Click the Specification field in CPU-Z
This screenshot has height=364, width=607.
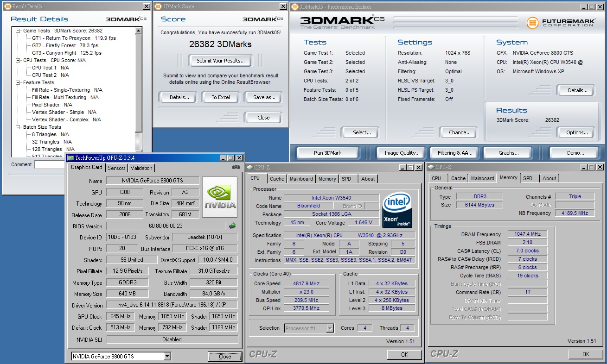(x=349, y=235)
